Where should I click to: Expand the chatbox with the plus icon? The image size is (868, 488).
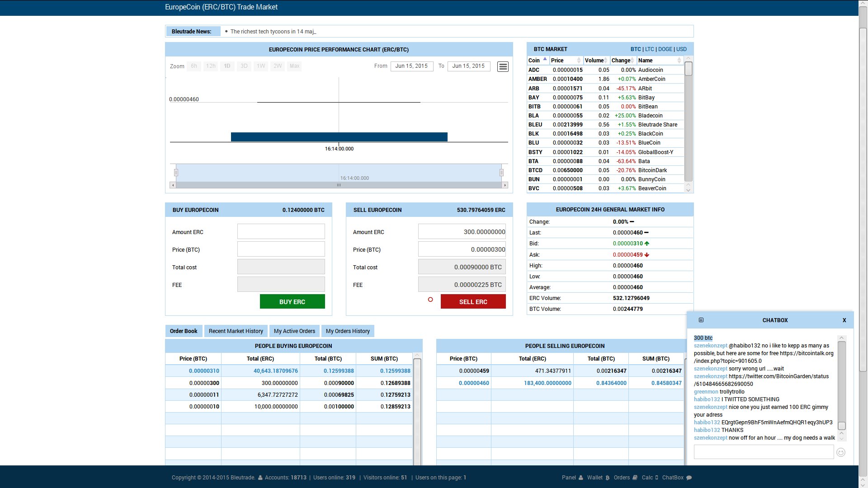pos(701,320)
